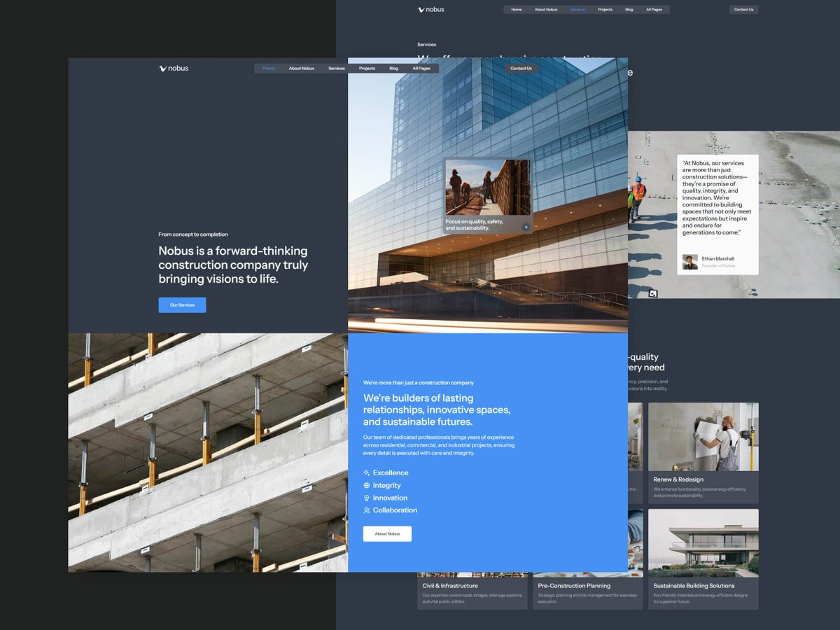Click the 'Excellence' label
Screen dimensions: 840x630
click(391, 473)
